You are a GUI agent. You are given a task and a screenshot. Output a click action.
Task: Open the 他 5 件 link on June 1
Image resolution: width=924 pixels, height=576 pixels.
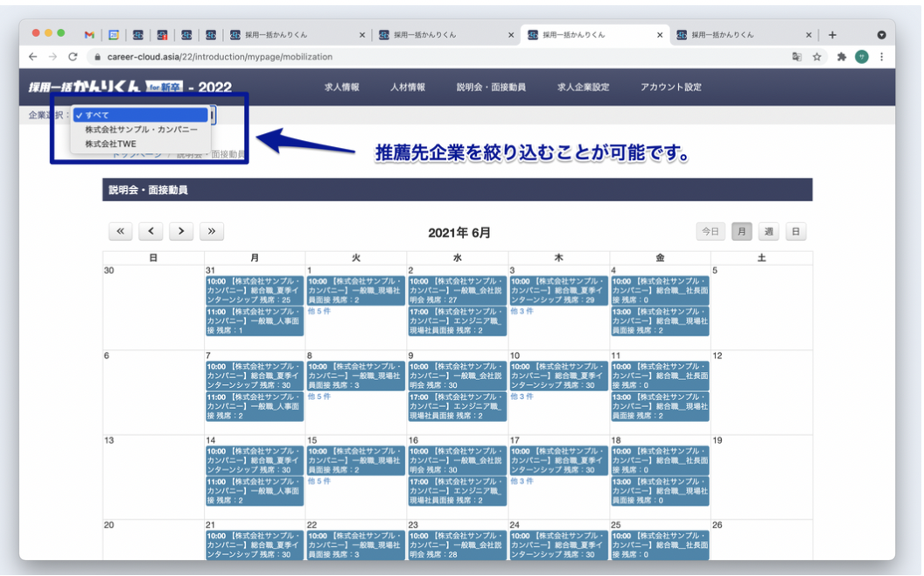pos(320,310)
